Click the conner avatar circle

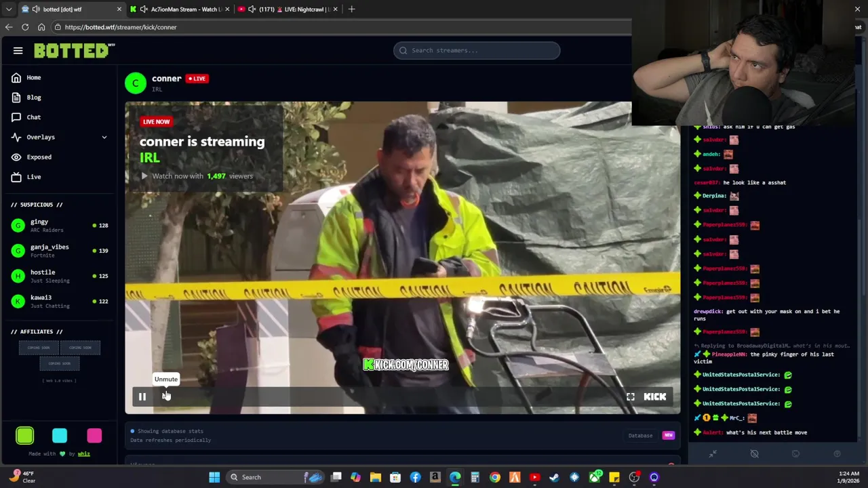click(136, 83)
